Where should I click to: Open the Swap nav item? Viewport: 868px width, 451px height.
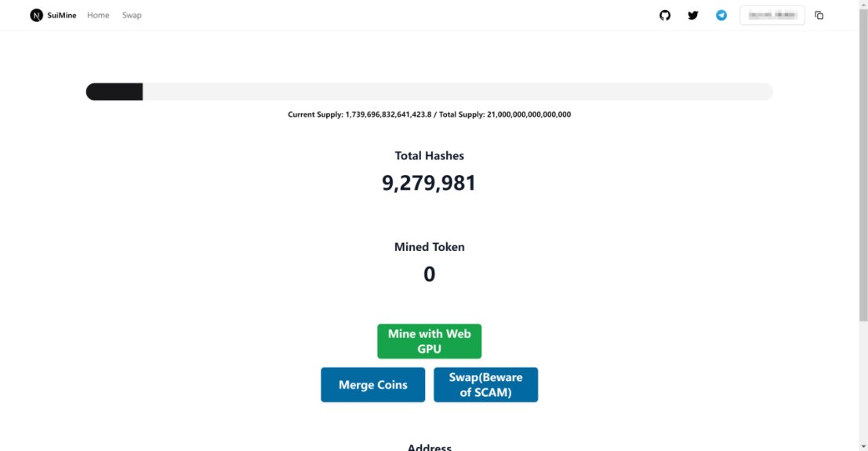[x=132, y=16]
